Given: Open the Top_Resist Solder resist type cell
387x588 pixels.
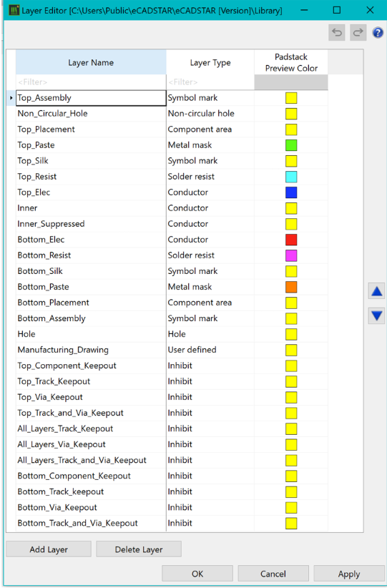Looking at the screenshot, I should (210, 177).
